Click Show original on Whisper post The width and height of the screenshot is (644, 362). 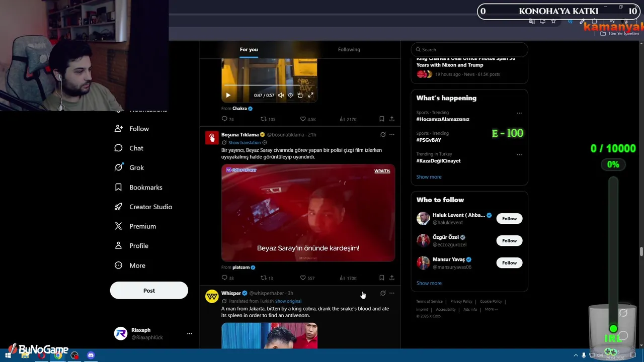(x=288, y=301)
